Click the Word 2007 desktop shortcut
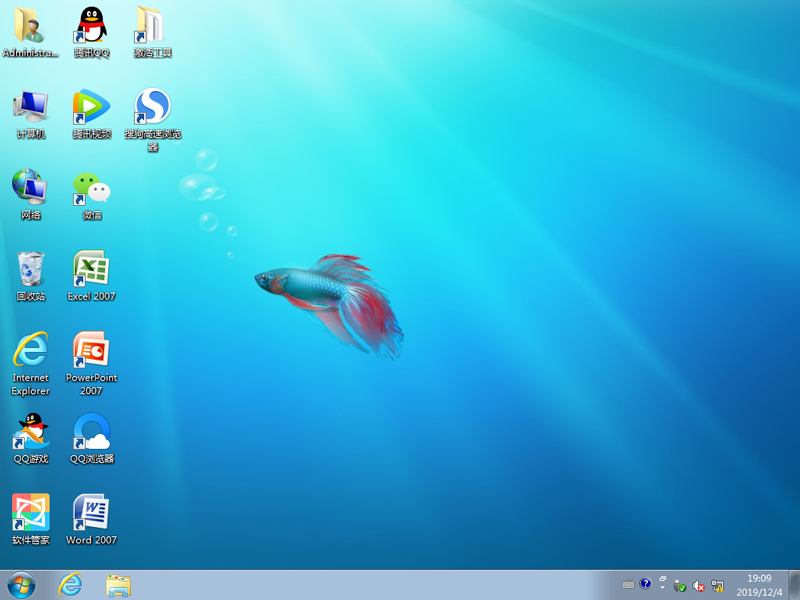 point(91,513)
